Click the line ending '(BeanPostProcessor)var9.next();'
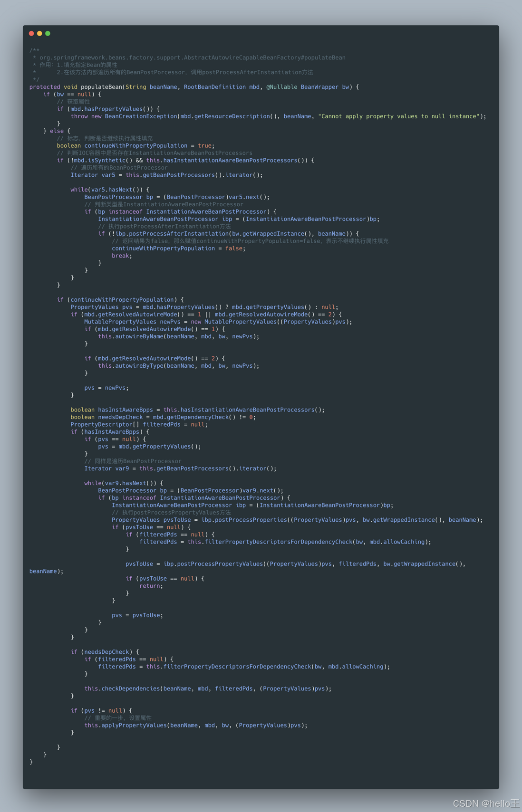Image resolution: width=522 pixels, height=812 pixels. click(191, 490)
